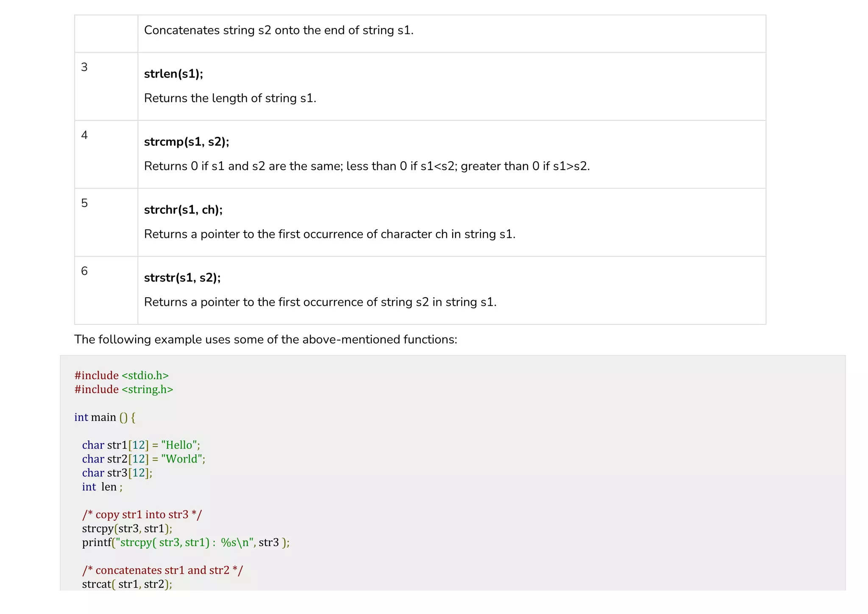Click comment '/* concatenates str1 and str2 */'
The width and height of the screenshot is (868, 614).
tap(163, 570)
